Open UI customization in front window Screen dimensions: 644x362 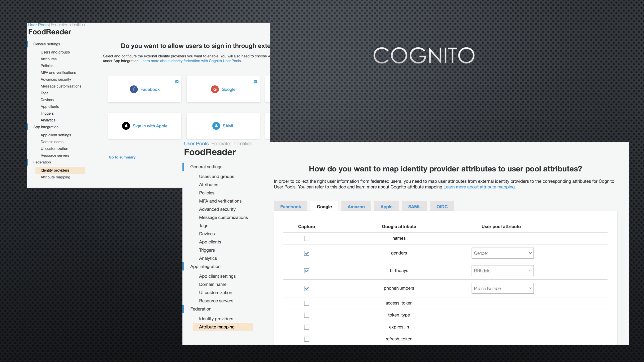(x=216, y=292)
